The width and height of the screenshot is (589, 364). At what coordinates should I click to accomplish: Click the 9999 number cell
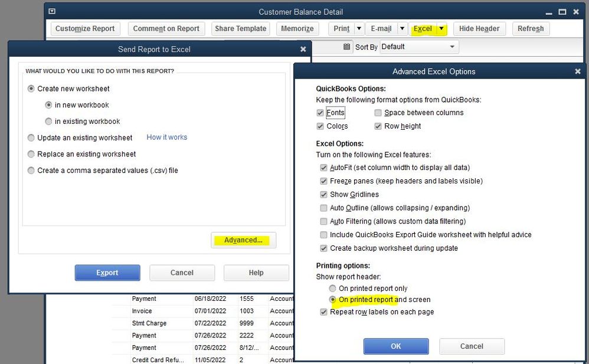(247, 323)
